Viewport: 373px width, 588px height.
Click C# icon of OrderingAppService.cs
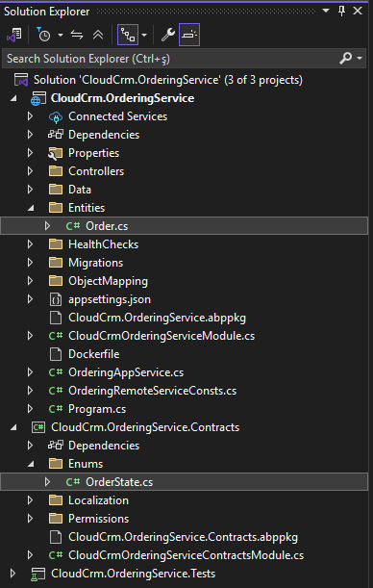[56, 372]
